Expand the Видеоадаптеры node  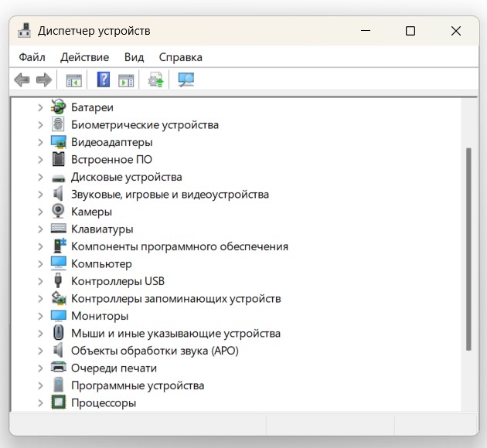tap(40, 142)
